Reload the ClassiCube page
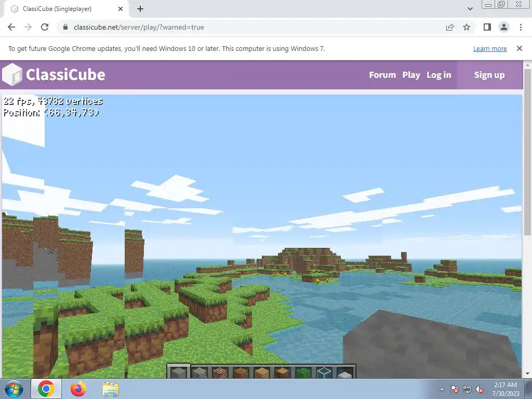The image size is (532, 399). click(x=45, y=27)
